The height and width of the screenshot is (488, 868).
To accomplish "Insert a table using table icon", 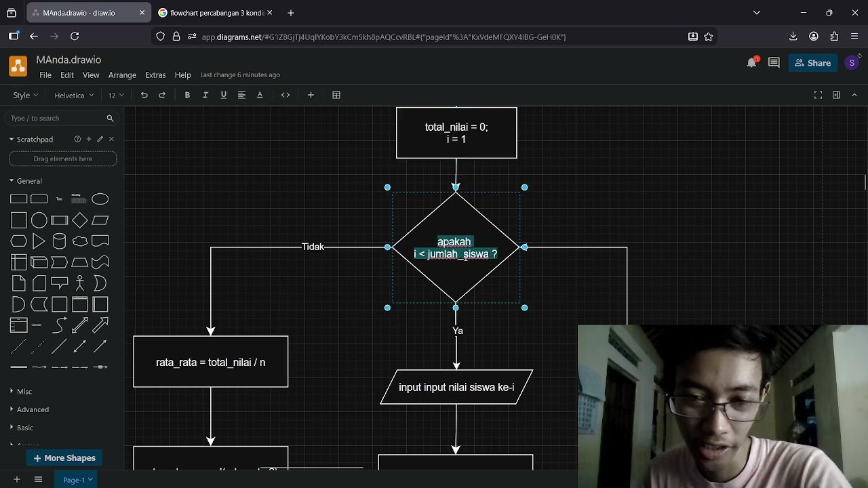I will pyautogui.click(x=336, y=95).
